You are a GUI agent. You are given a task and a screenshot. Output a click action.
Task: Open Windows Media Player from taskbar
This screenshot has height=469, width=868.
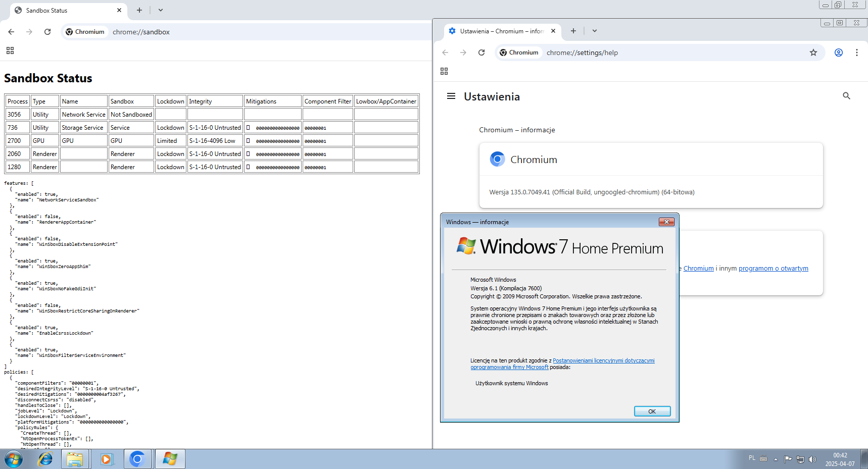(x=106, y=459)
